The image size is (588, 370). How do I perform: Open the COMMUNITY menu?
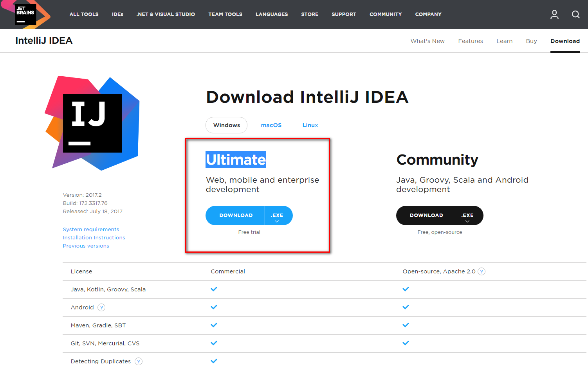pos(386,14)
